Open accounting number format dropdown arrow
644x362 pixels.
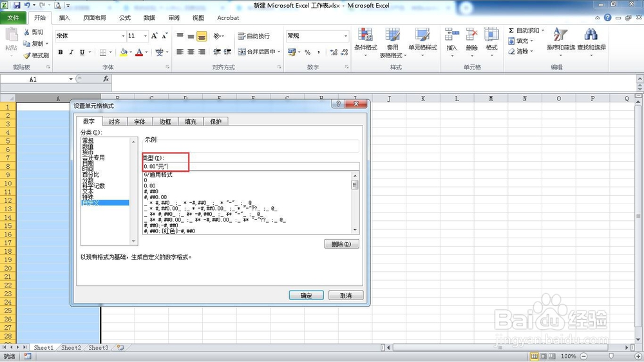tap(299, 52)
